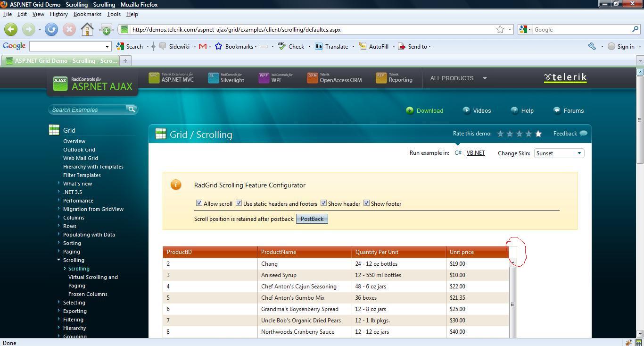This screenshot has height=346, width=644.
Task: Open the ALL PRODUCTS dropdown
Action: 458,78
